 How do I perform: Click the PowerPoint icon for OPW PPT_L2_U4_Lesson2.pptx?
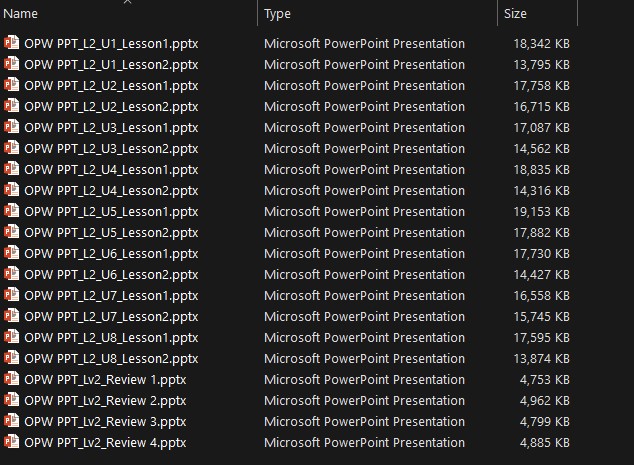(11, 190)
